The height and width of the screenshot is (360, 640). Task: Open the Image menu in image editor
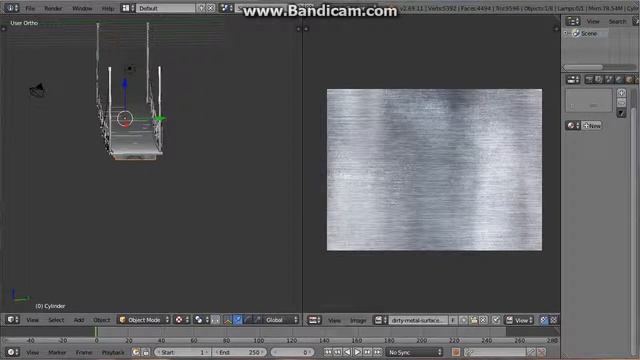coord(358,320)
